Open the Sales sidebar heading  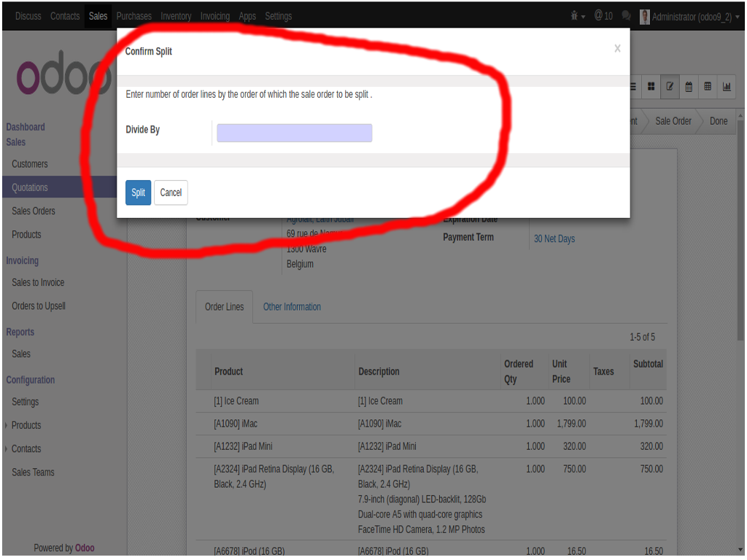point(16,142)
